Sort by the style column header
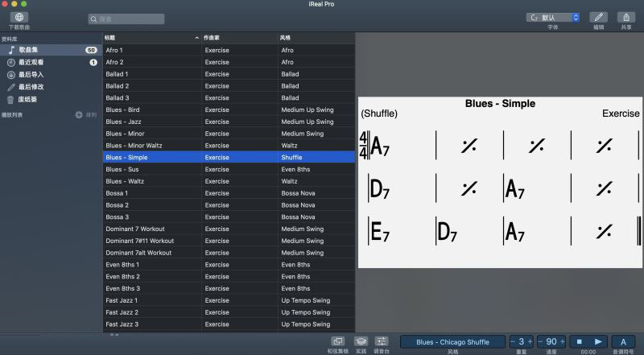644x355 pixels. click(316, 38)
